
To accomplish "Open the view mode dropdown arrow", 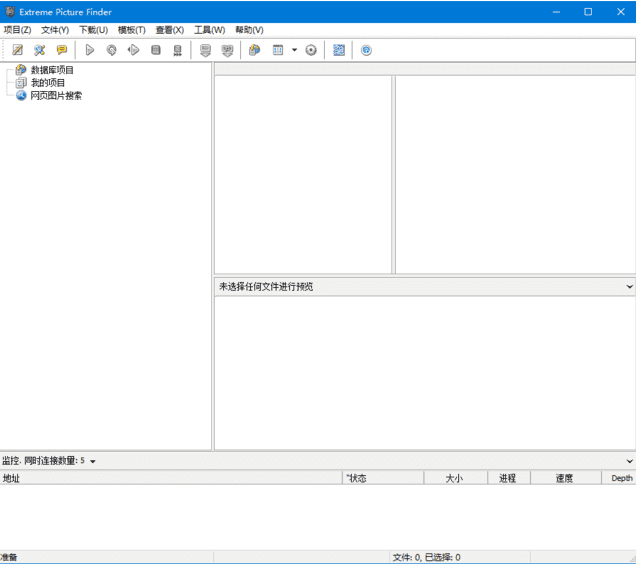I will [294, 50].
